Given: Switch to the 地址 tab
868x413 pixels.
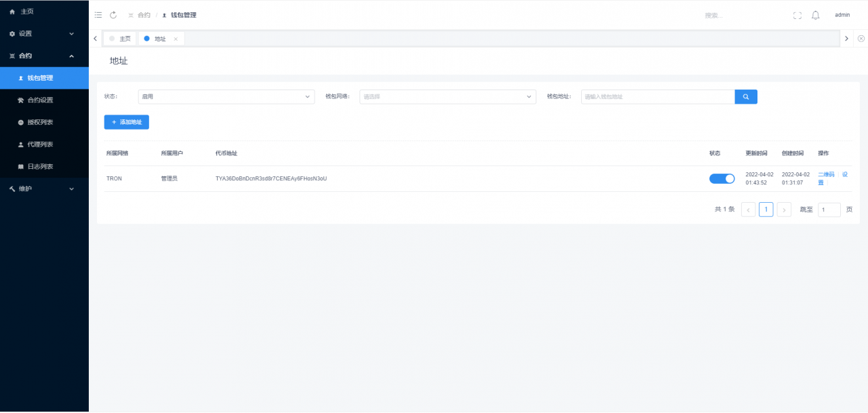Looking at the screenshot, I should (161, 39).
